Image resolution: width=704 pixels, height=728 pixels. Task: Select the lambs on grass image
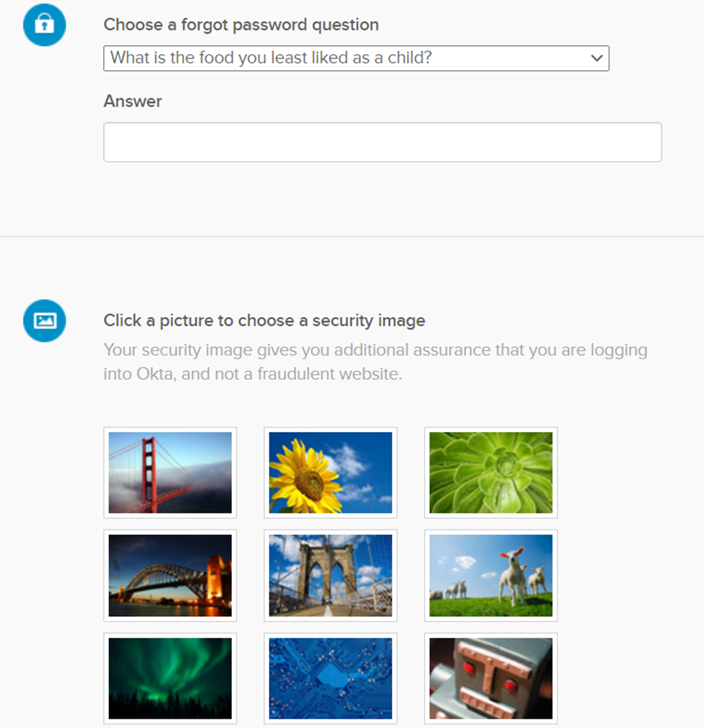491,576
